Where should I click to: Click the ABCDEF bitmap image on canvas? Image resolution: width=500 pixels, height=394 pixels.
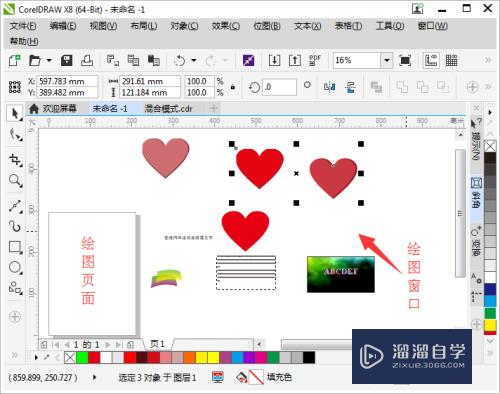tap(341, 274)
